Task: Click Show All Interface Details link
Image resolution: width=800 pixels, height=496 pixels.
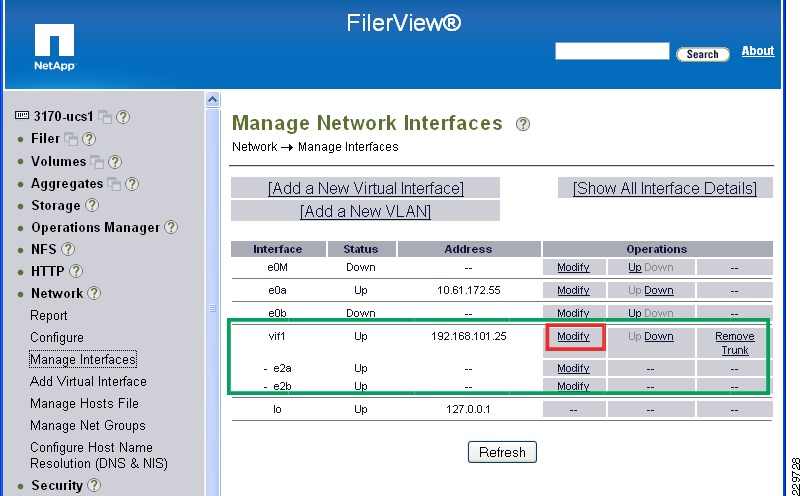Action: click(x=665, y=188)
